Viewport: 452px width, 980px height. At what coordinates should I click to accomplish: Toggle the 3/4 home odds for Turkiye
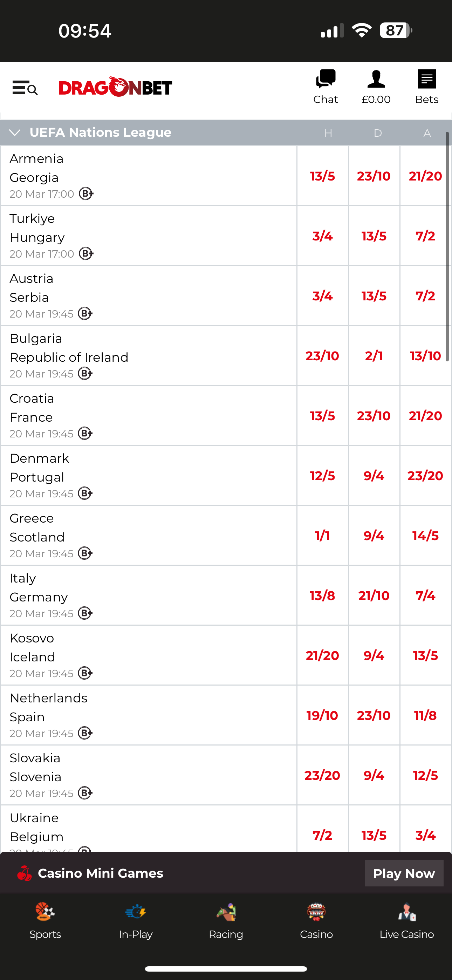click(x=323, y=236)
